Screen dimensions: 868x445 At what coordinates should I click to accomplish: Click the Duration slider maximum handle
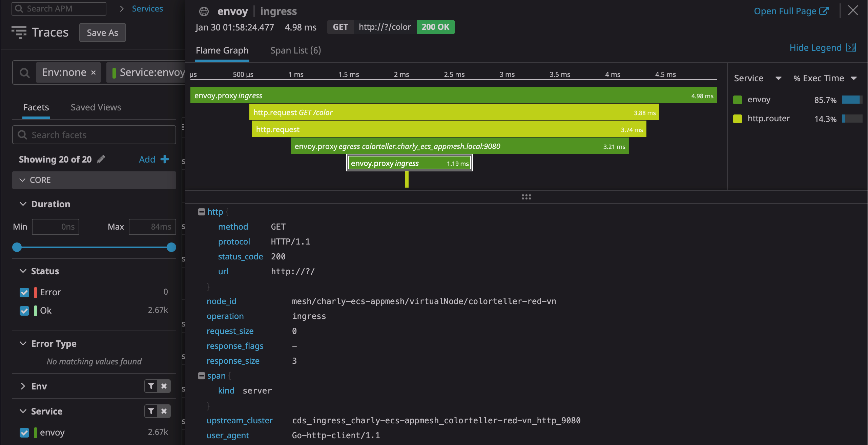tap(171, 247)
